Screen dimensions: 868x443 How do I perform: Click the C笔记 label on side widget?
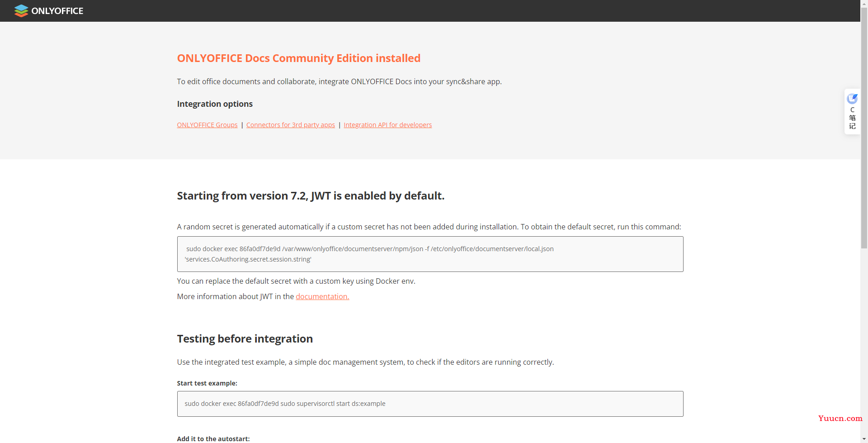pyautogui.click(x=852, y=119)
